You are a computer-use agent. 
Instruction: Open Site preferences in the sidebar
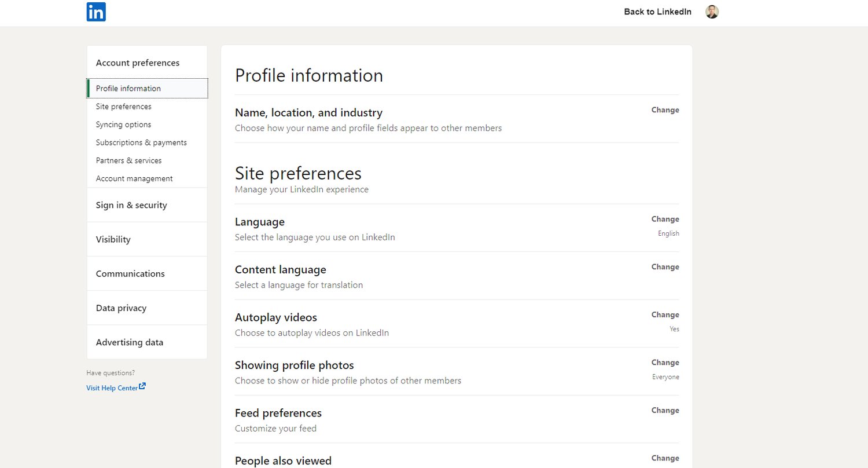click(123, 107)
